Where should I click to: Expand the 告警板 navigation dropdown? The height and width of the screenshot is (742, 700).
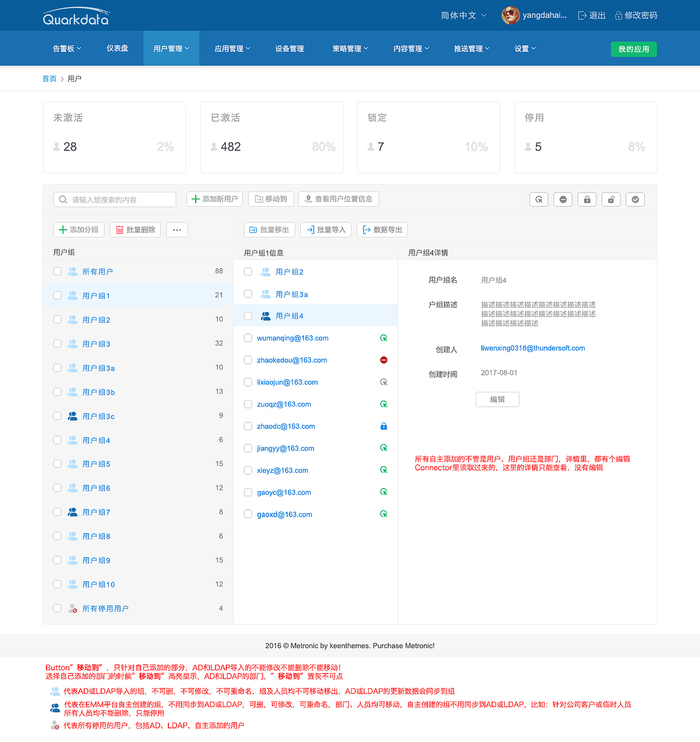click(x=67, y=49)
